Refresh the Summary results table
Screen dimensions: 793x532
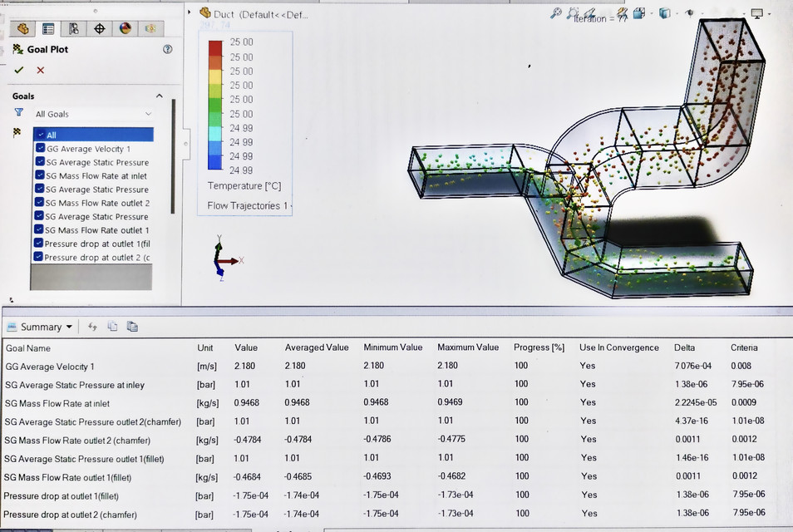92,326
